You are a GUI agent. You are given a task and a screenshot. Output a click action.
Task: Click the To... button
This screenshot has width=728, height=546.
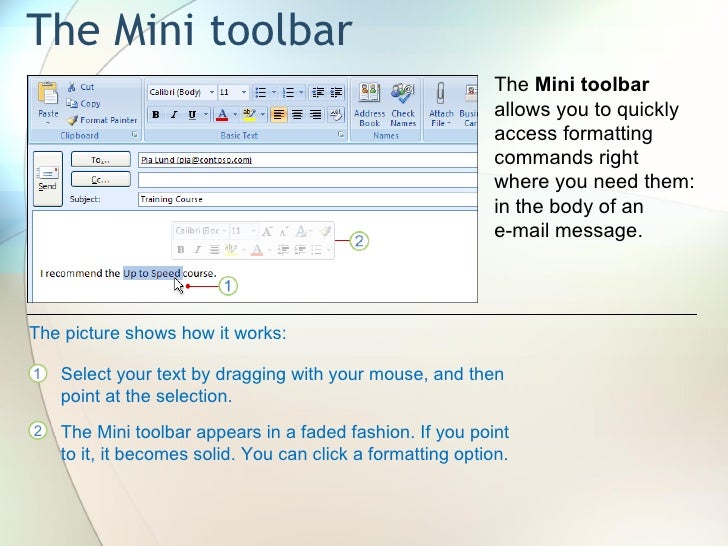(x=101, y=159)
